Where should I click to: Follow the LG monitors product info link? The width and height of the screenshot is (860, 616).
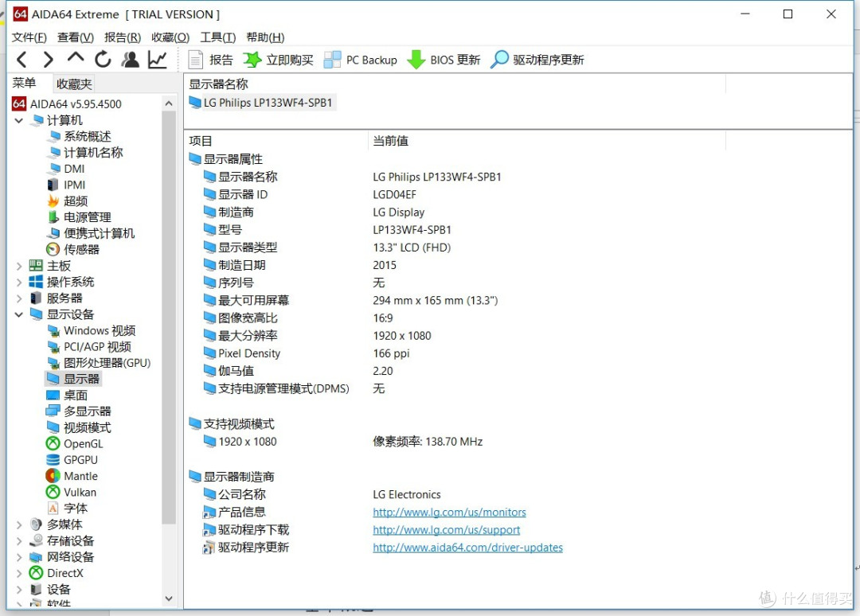449,512
